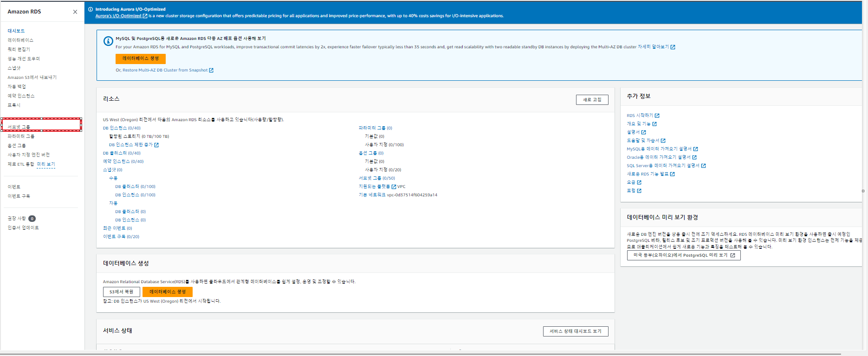
Task: Open 인증서 업데이트 in the sidebar
Action: point(23,227)
